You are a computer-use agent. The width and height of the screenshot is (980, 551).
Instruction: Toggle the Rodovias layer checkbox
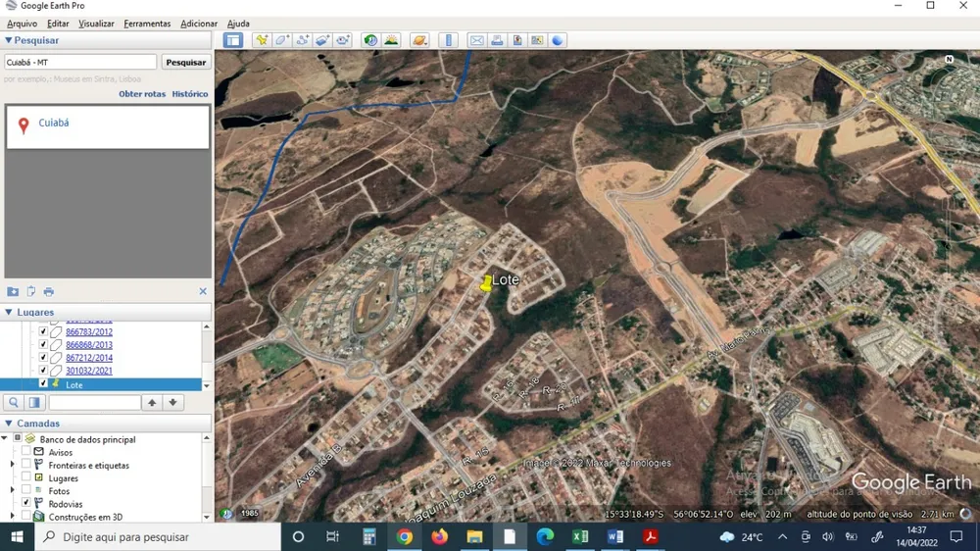[25, 502]
